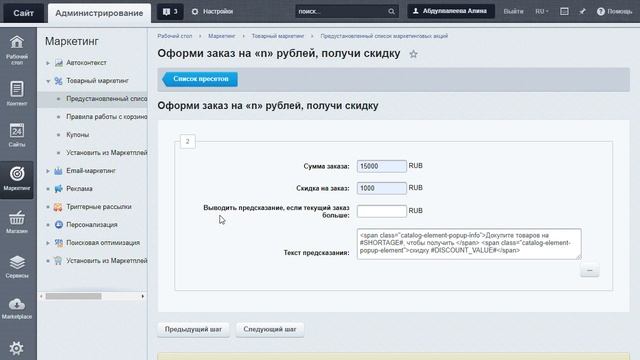640x360 pixels.
Task: Collapse the Товарный маркетинг tree node
Action: tap(48, 81)
